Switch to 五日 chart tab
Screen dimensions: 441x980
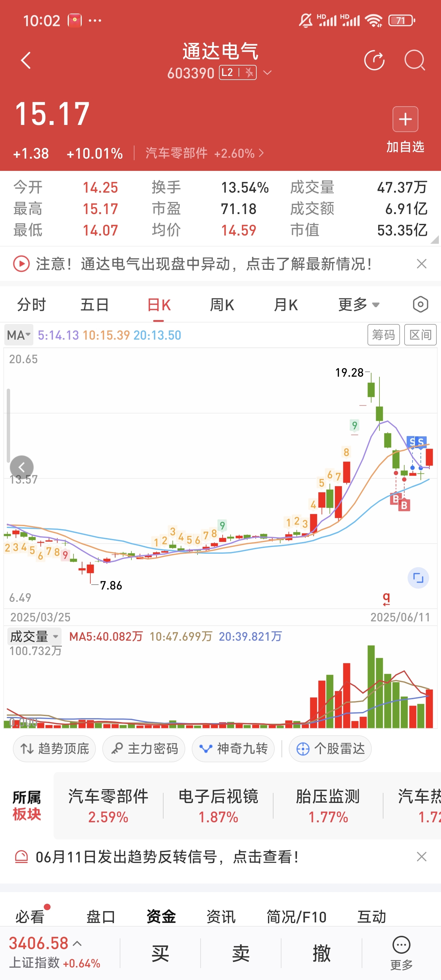(x=95, y=305)
